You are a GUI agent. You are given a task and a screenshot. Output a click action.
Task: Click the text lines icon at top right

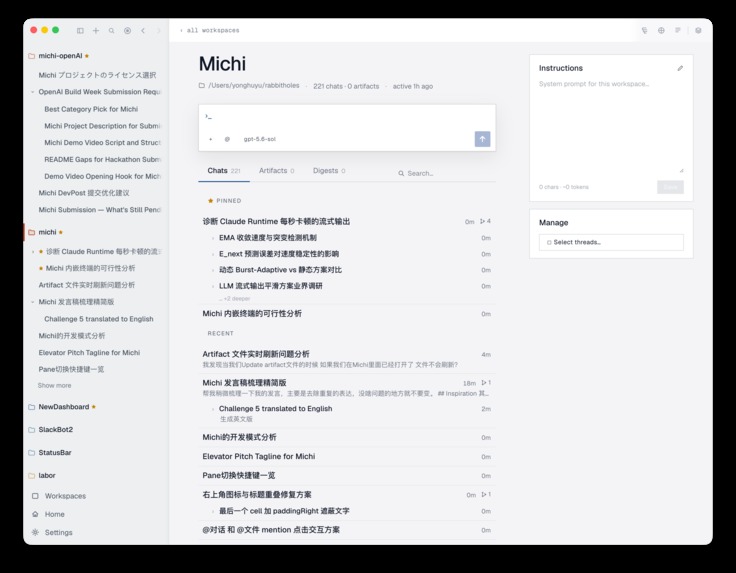point(677,31)
